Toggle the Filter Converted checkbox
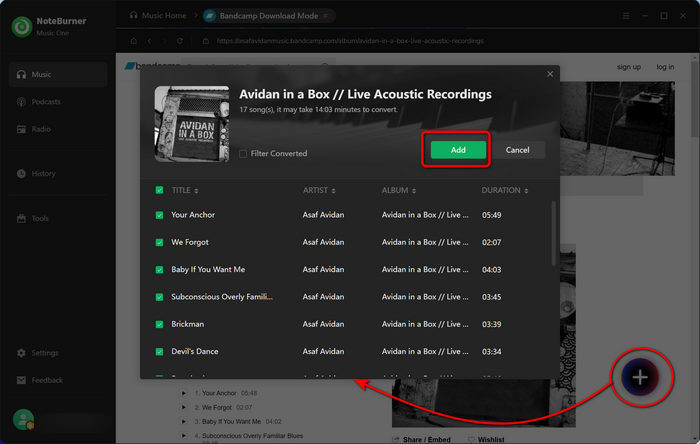 coord(243,154)
